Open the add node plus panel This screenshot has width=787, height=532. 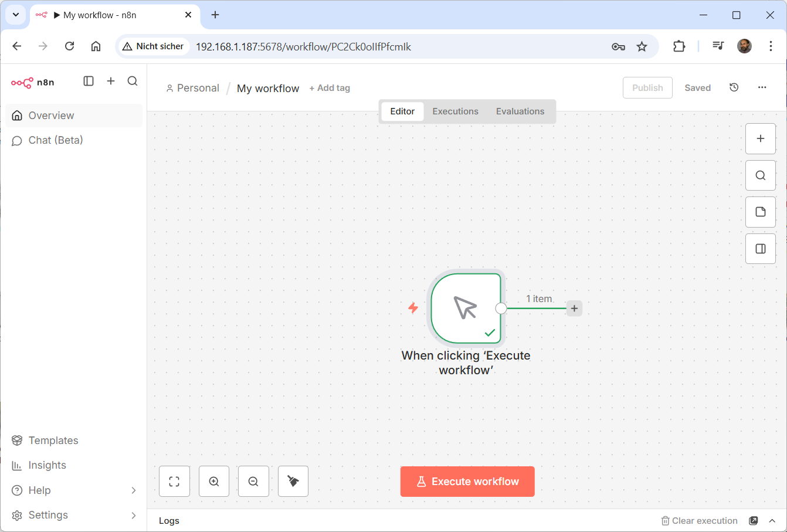tap(761, 139)
